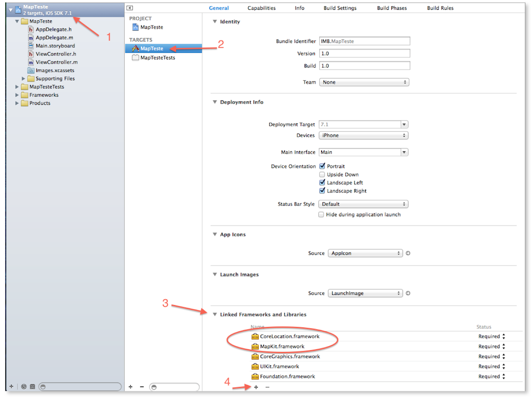The image size is (532, 400).
Task: Open the Build Settings tab
Action: click(340, 8)
